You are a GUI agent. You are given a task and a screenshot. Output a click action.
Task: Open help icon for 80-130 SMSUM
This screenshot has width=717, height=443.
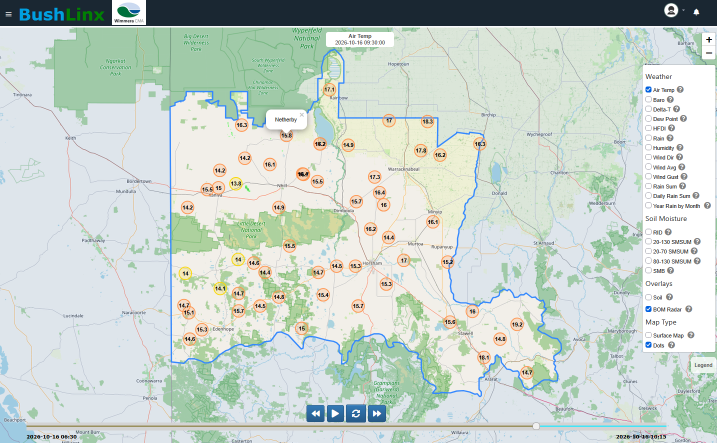(x=697, y=261)
